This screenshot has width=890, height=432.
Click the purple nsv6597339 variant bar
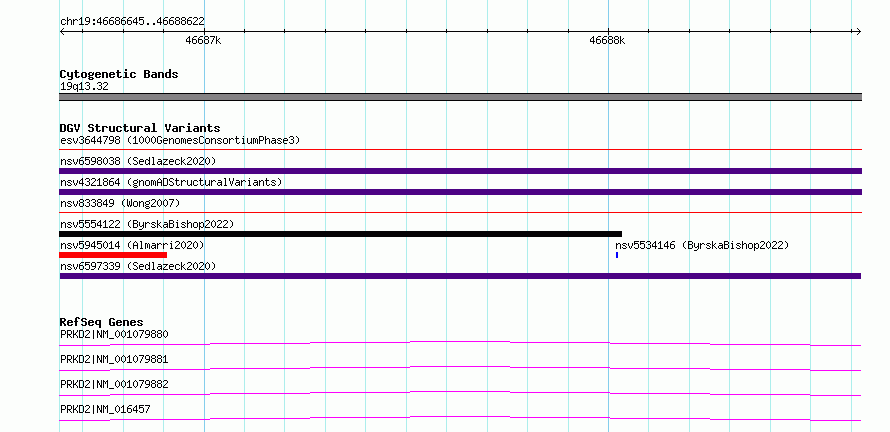click(x=460, y=276)
